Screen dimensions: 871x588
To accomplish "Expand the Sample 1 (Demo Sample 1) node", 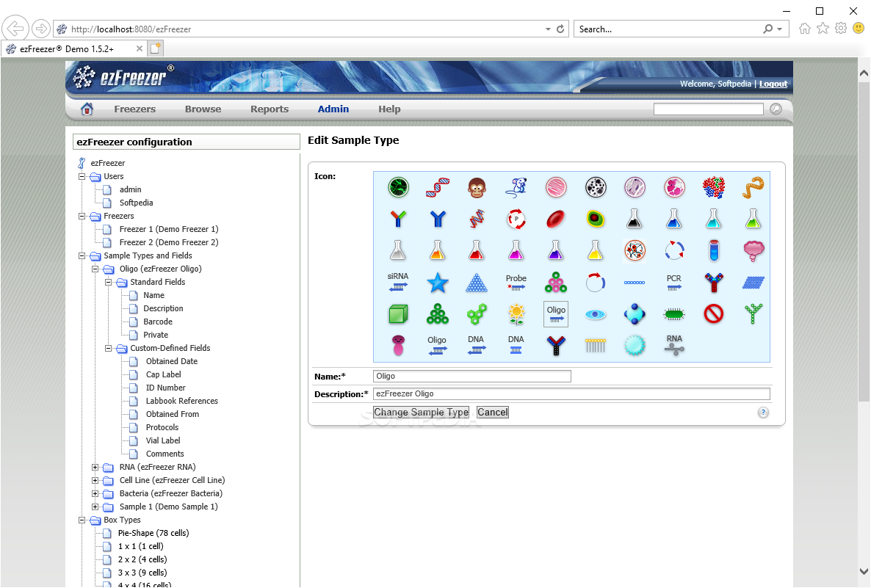I will pos(95,507).
